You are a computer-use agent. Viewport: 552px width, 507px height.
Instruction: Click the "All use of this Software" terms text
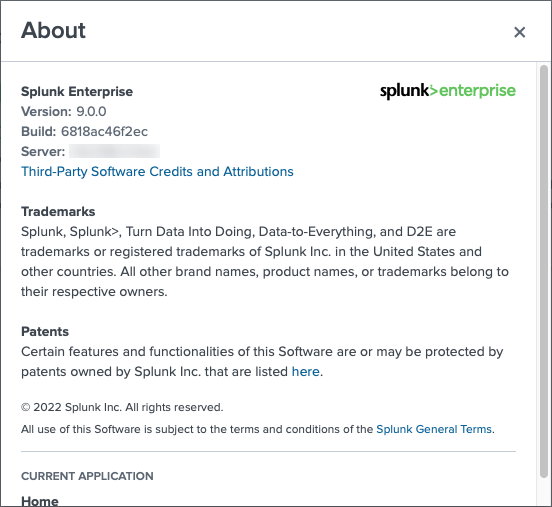258,429
